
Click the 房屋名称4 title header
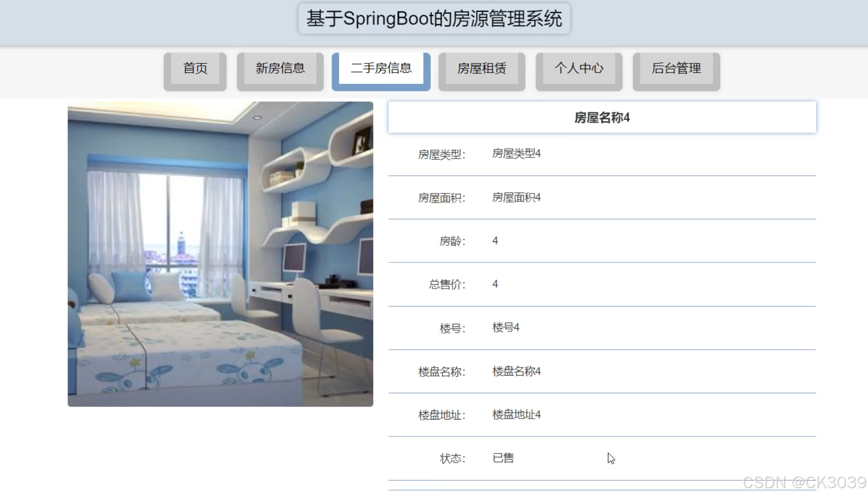[602, 117]
